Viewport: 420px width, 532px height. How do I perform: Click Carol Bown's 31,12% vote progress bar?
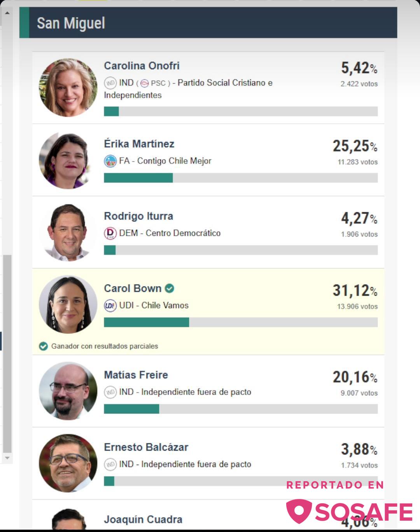pos(241,322)
